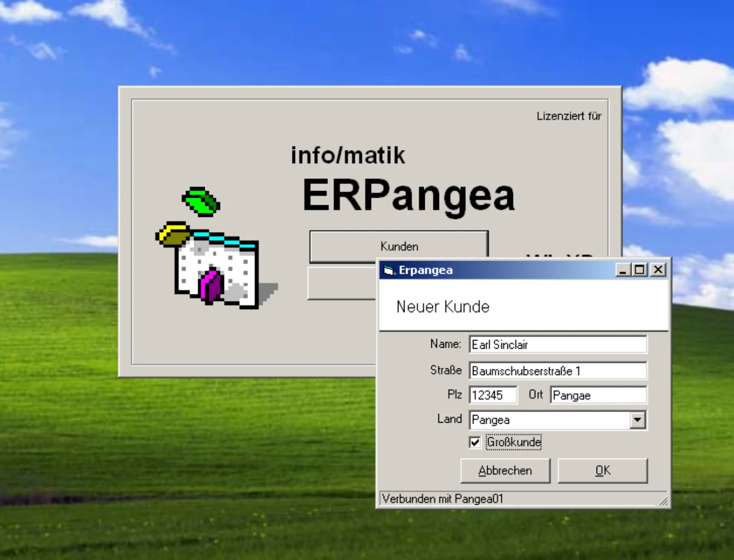
Task: Open the Land dropdown arrow
Action: click(x=637, y=420)
